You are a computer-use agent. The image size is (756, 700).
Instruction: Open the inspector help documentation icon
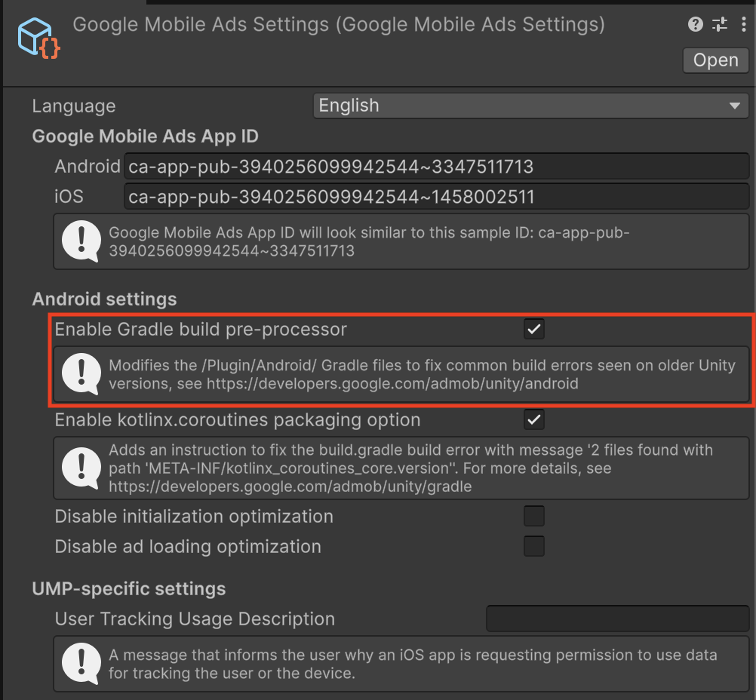point(694,24)
